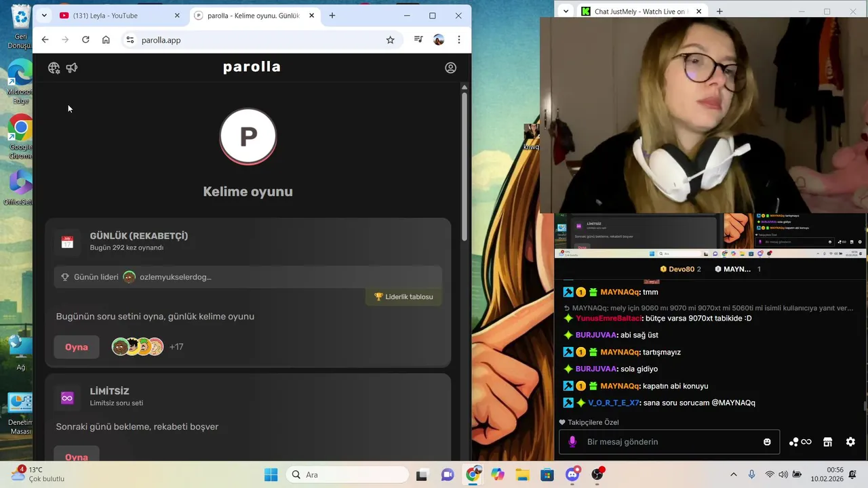Click the taskbar Ara search box

(347, 474)
